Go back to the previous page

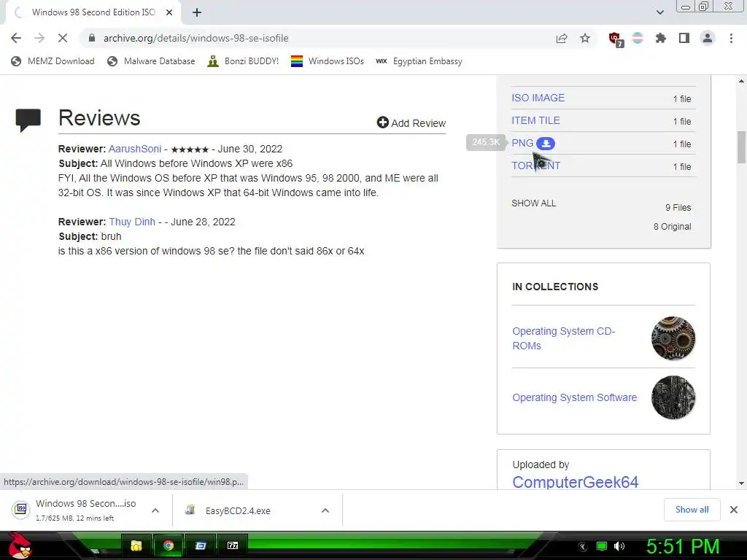16,38
